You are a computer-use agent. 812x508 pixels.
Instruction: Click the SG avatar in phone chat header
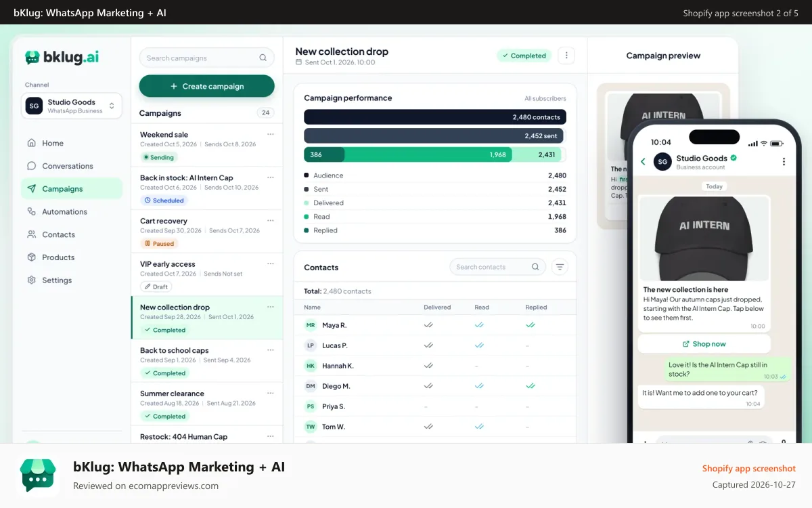[663, 162]
